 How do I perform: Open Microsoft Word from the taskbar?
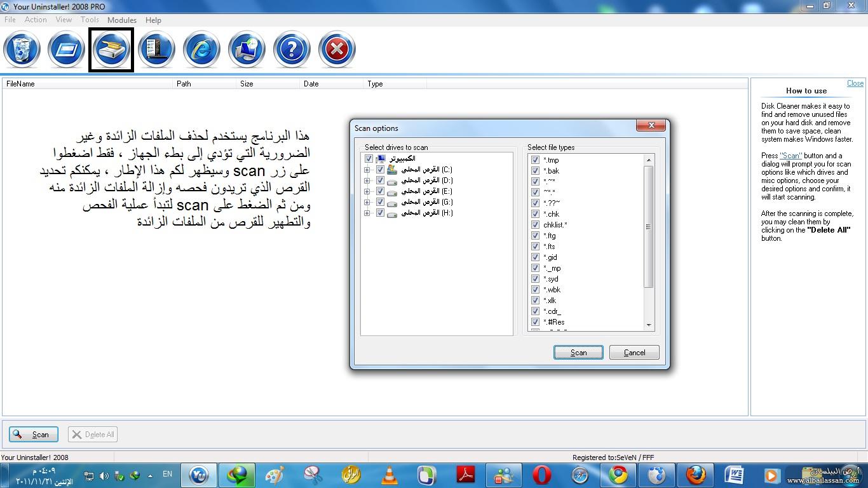click(x=734, y=475)
